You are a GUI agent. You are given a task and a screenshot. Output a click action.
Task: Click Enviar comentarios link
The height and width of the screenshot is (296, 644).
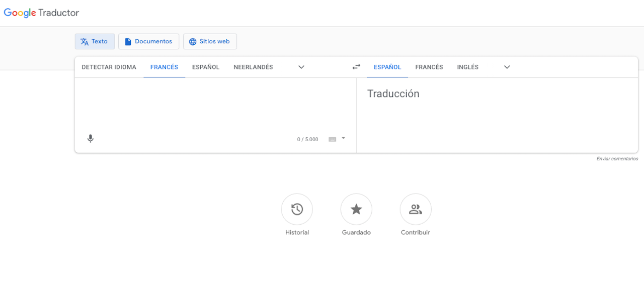(617, 159)
